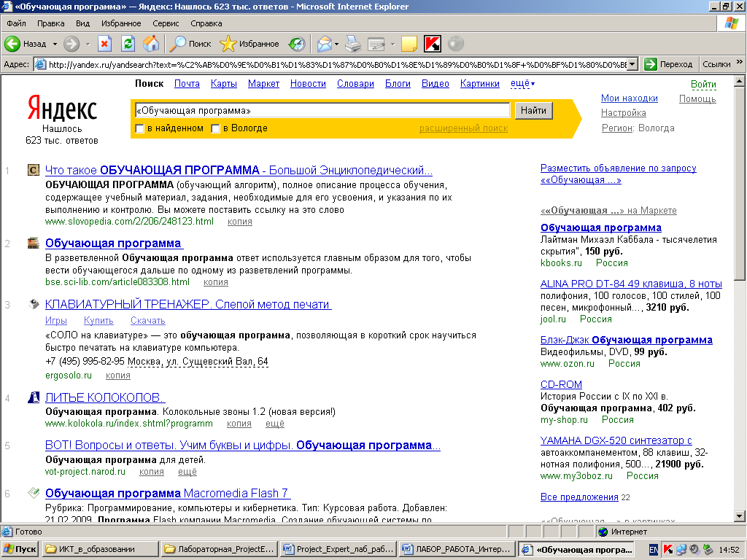Click the Kaspersky icon in the system tray

[x=668, y=550]
